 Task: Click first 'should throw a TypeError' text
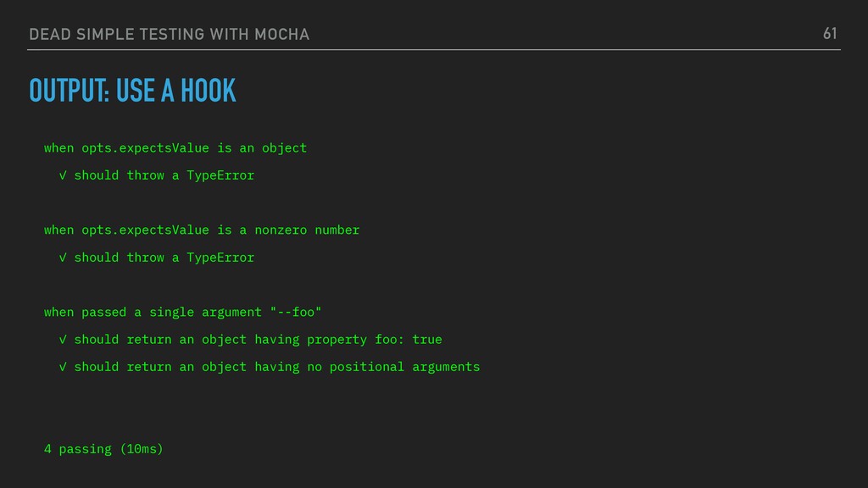pyautogui.click(x=164, y=175)
